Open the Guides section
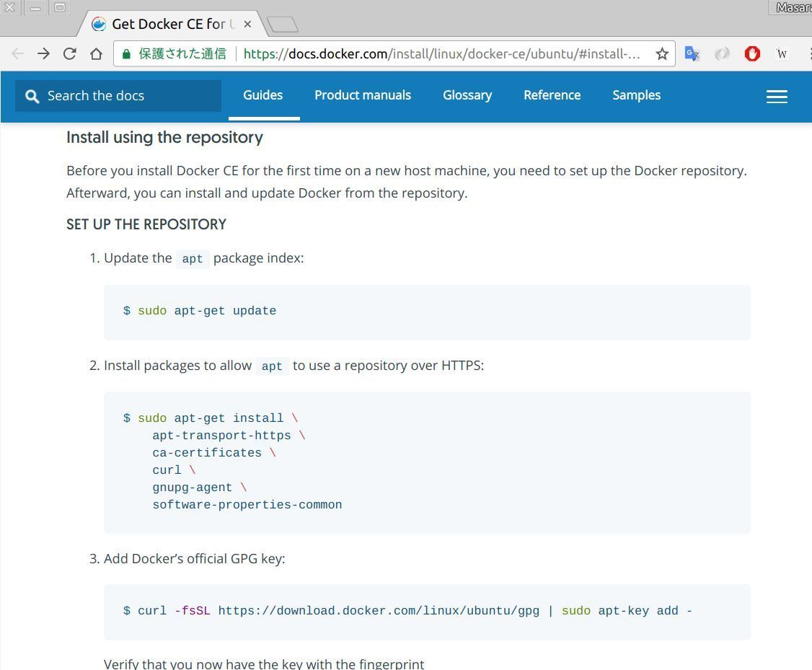The height and width of the screenshot is (670, 812). pos(263,95)
